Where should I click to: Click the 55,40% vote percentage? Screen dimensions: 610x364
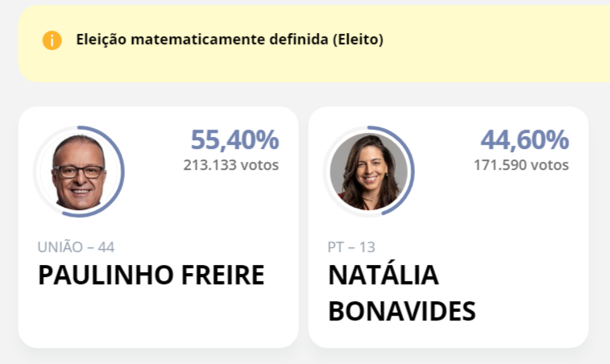tap(234, 140)
